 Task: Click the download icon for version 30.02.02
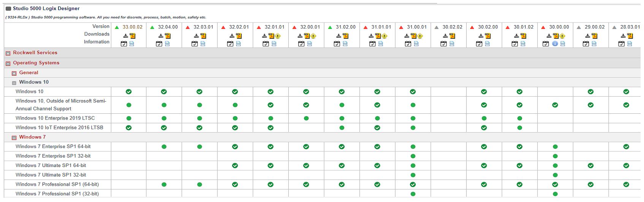(x=445, y=36)
